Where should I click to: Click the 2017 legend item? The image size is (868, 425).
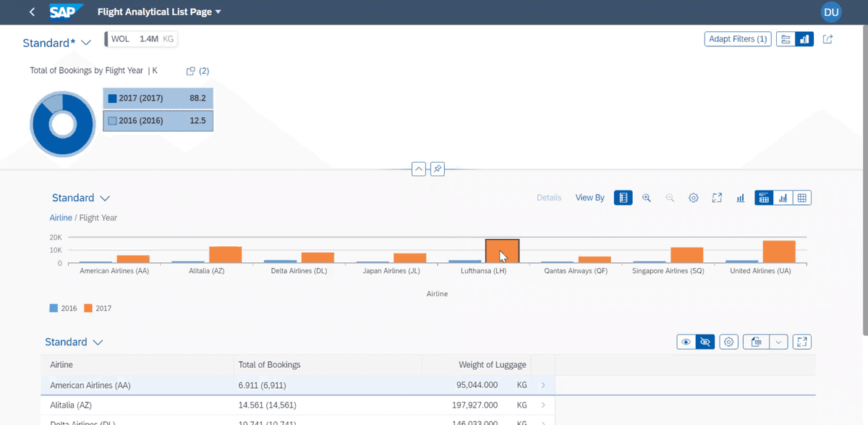98,308
